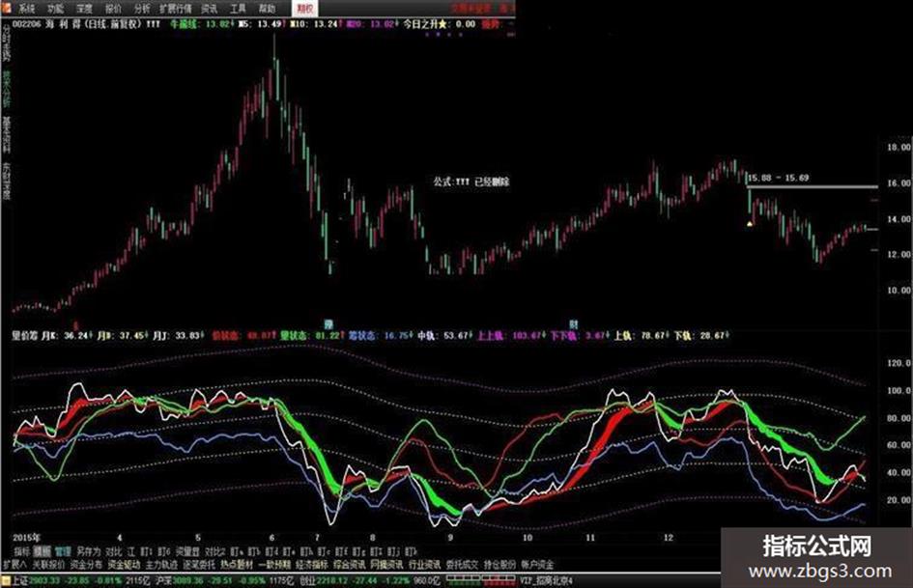The width and height of the screenshot is (913, 588).
Task: Click the yellow triangle marker on the chart
Action: pos(750,224)
